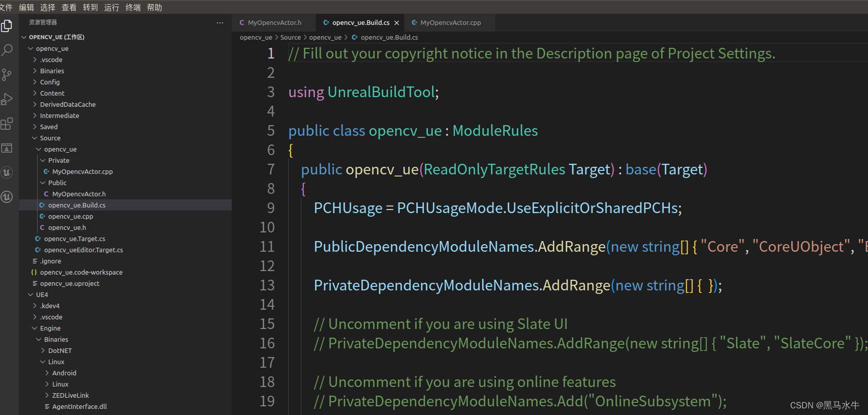
Task: Click the file icon of .ignore
Action: 35,261
